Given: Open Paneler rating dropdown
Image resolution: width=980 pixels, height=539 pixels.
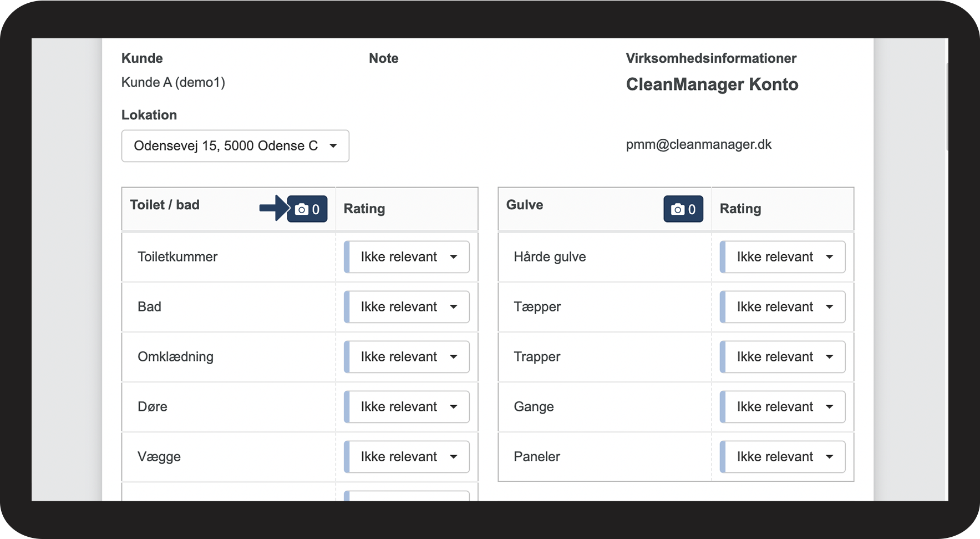Looking at the screenshot, I should [x=783, y=457].
